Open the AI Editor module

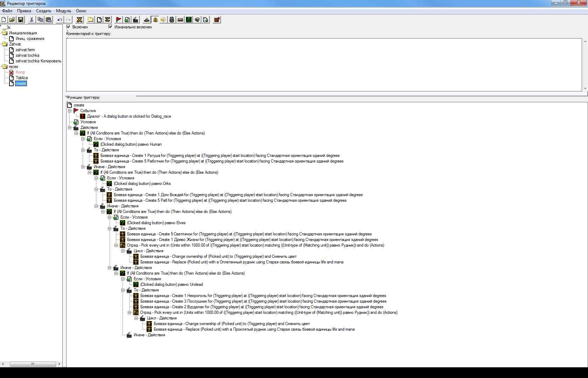click(x=189, y=20)
